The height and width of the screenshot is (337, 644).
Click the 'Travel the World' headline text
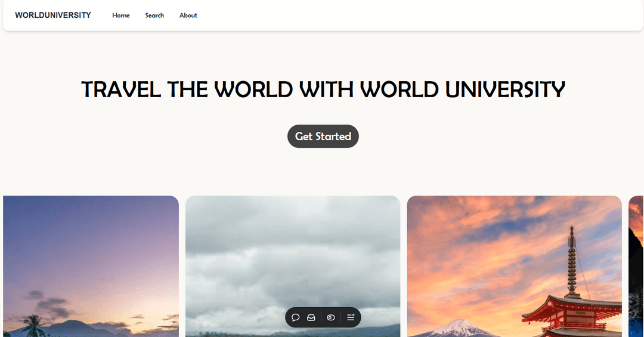coord(323,89)
